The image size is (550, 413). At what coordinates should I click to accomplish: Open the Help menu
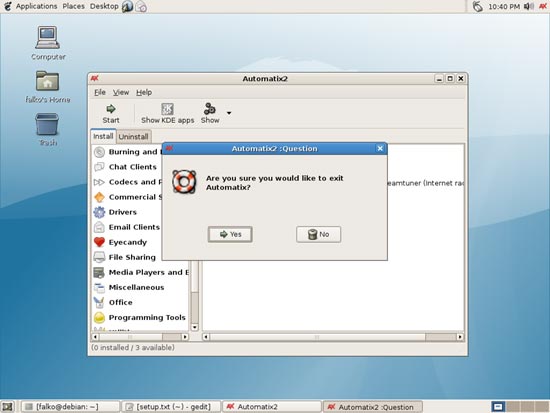tap(144, 92)
